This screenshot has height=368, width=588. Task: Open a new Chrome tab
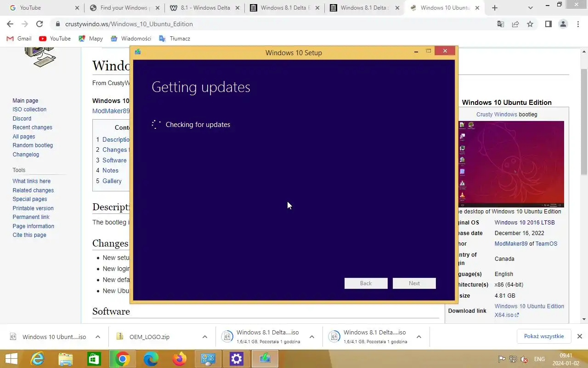pos(494,8)
